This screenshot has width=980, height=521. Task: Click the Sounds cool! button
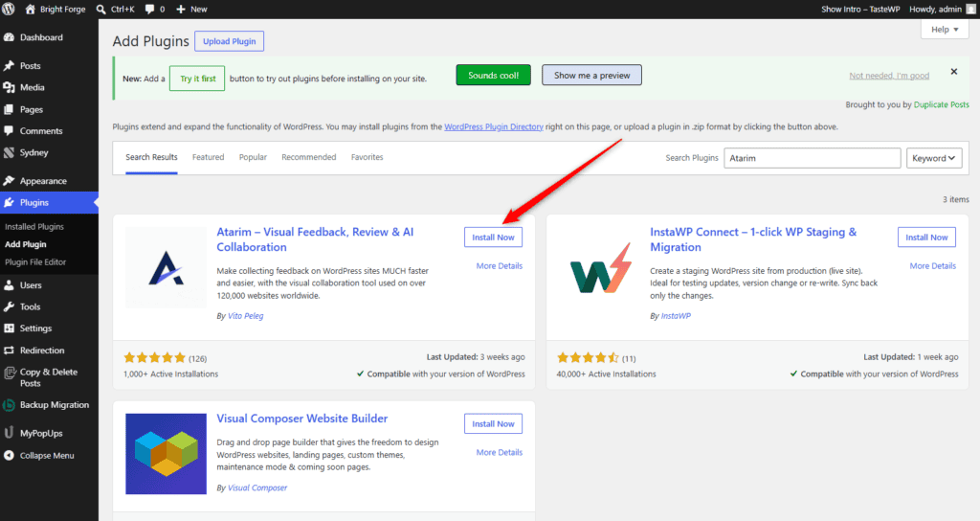493,75
